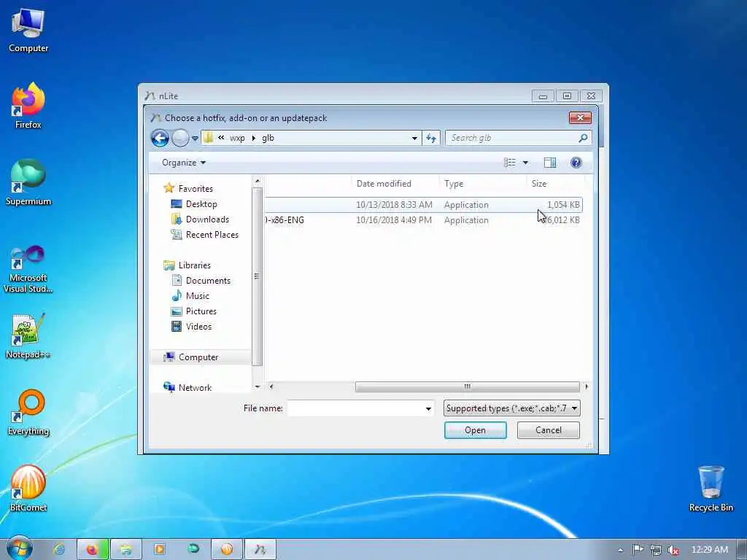Open the Action Center flag tray icon

tap(638, 550)
